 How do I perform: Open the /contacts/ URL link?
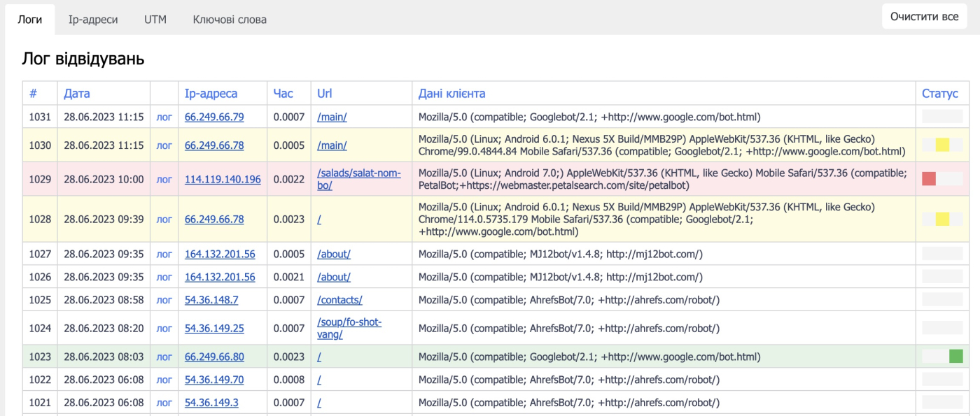click(339, 300)
